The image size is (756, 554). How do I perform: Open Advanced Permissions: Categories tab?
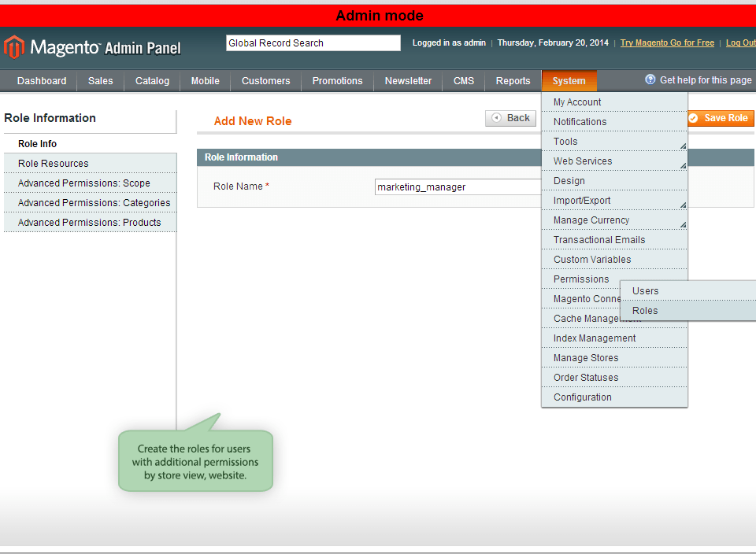pos(90,203)
